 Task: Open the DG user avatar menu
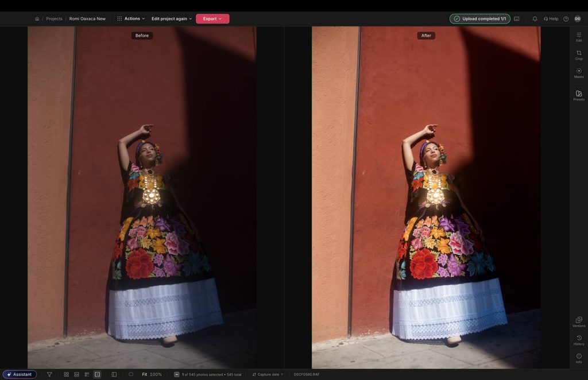pyautogui.click(x=578, y=19)
